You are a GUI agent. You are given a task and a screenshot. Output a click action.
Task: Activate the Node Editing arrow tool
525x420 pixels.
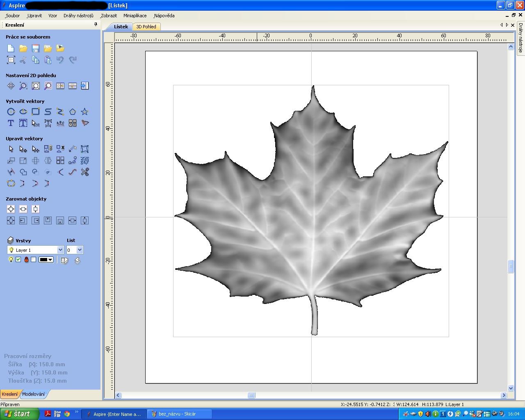(23, 149)
